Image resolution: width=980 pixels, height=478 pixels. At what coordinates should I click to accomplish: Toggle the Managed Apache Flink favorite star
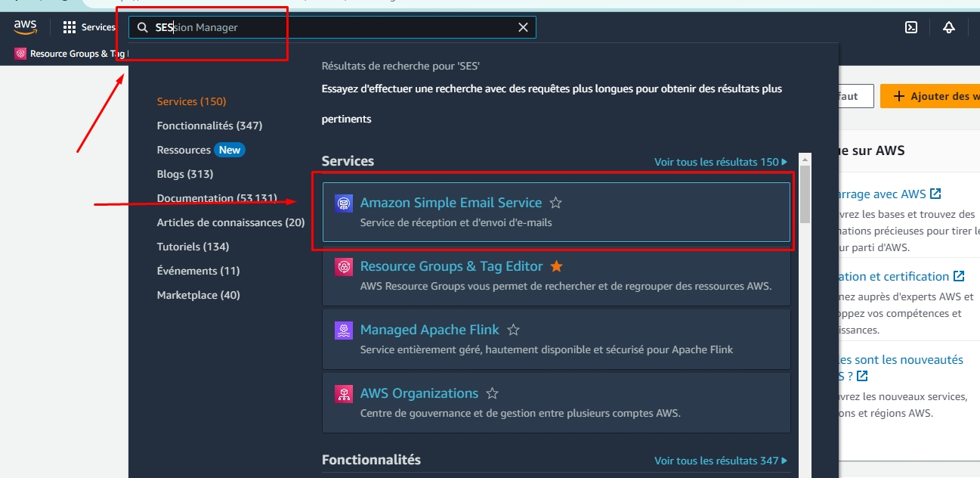[513, 330]
